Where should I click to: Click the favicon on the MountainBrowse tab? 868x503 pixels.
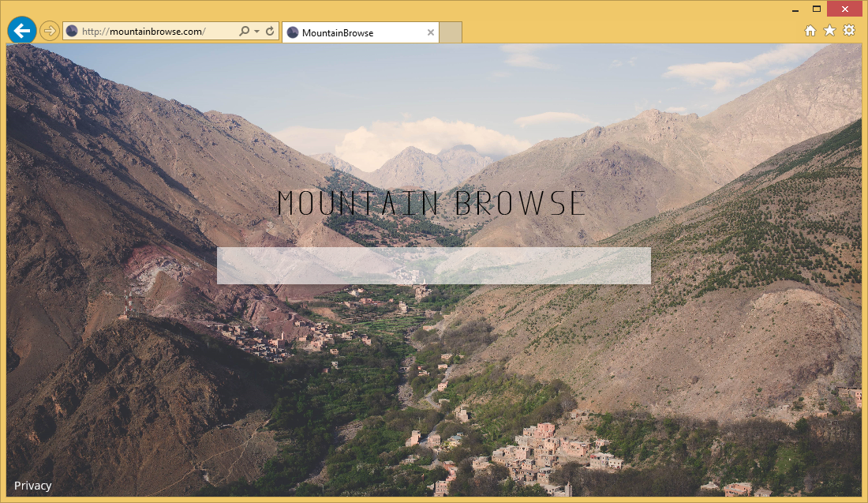[293, 32]
